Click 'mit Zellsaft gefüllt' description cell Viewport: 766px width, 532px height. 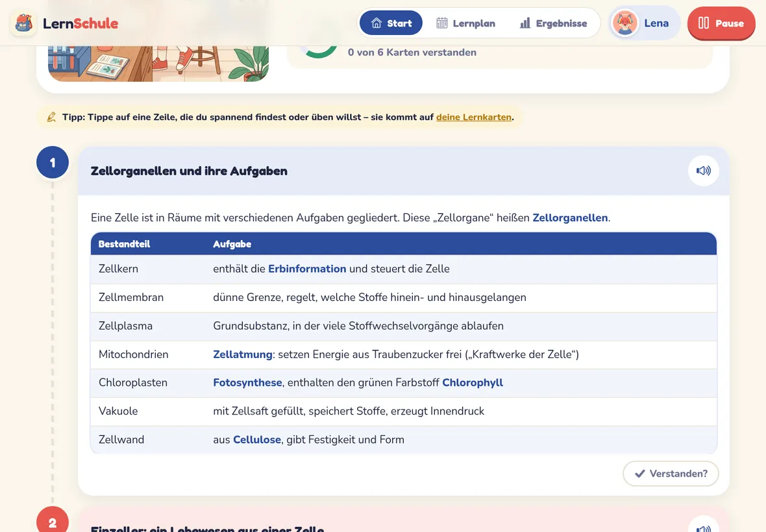tap(349, 411)
